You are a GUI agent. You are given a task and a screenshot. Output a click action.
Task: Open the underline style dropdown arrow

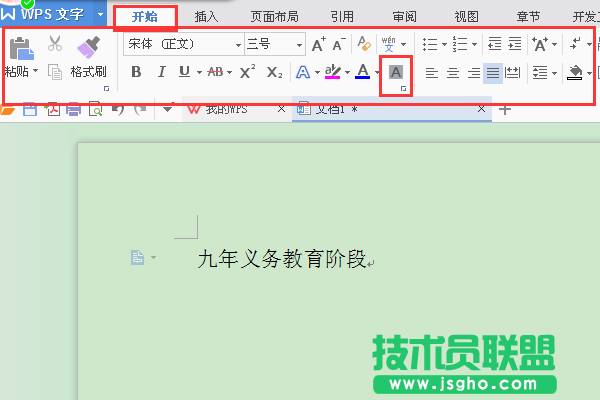(x=199, y=72)
